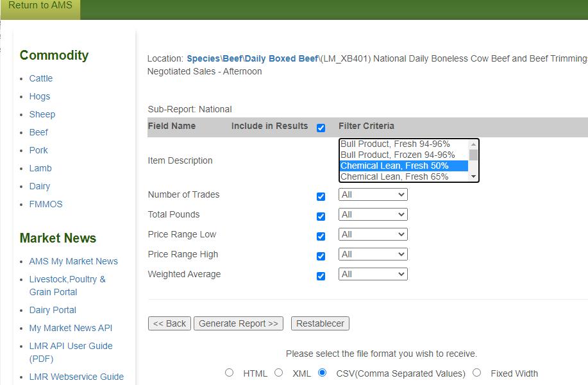Toggle the Price Range Low checkbox
588x385 pixels.
pyautogui.click(x=321, y=236)
